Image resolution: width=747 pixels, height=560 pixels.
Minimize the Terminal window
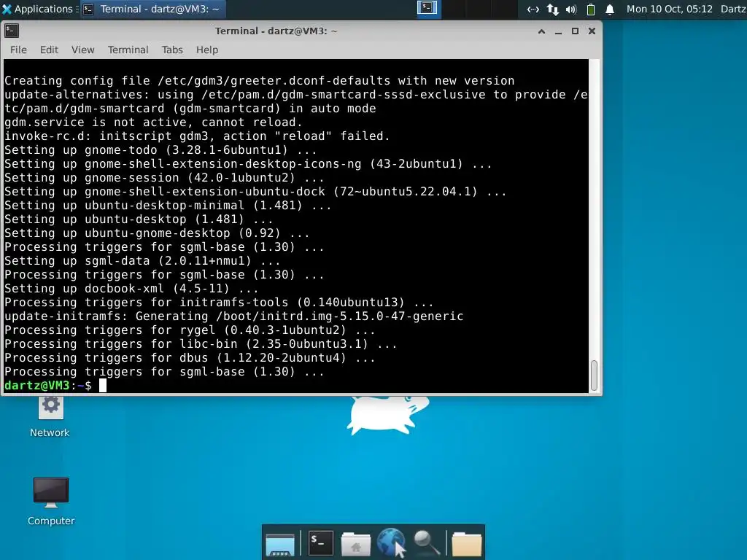558,31
